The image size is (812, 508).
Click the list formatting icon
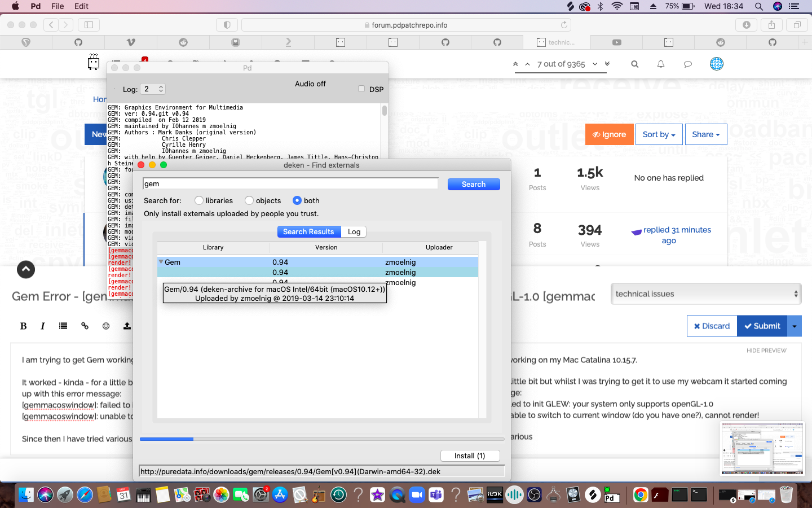63,326
